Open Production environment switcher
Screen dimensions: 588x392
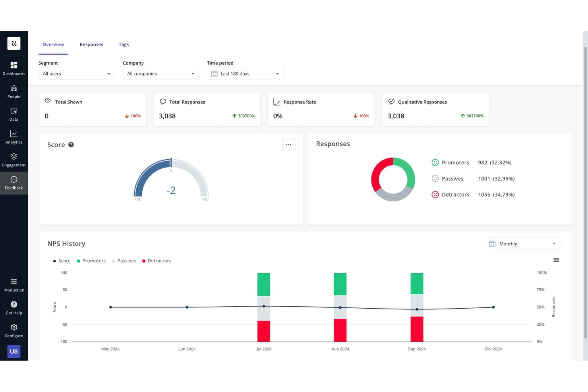pyautogui.click(x=14, y=285)
